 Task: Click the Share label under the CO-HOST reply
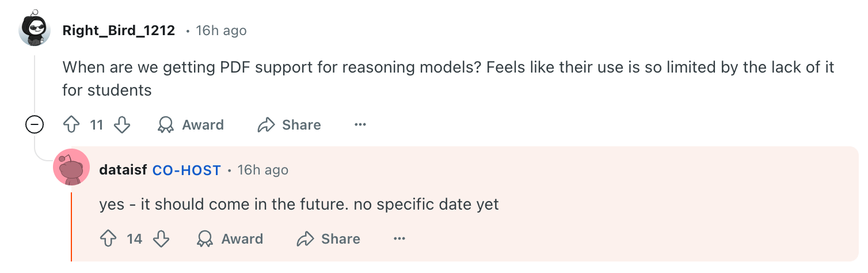341,238
